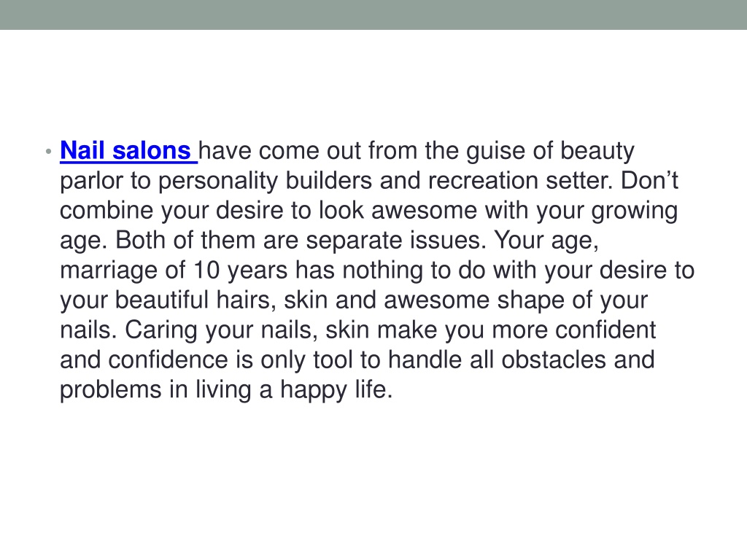Click the bullet point before Nail salons
The image size is (747, 560).
48,152
